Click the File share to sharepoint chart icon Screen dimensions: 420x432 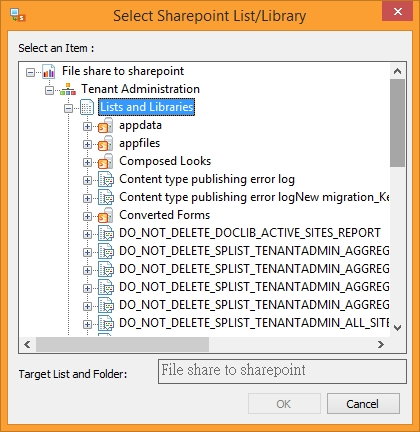tap(49, 71)
